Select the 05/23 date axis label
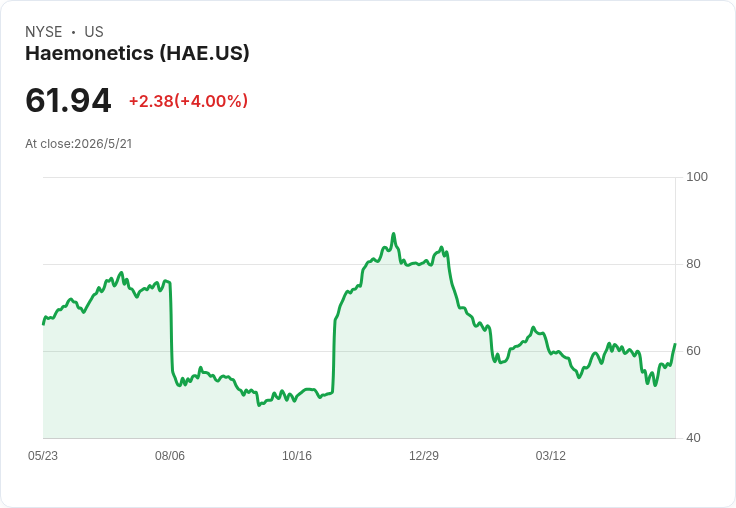Image resolution: width=736 pixels, height=508 pixels. click(43, 455)
